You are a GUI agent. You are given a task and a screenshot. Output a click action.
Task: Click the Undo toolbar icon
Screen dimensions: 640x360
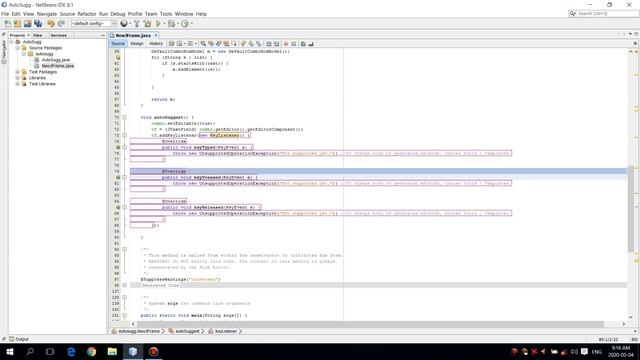[51, 24]
